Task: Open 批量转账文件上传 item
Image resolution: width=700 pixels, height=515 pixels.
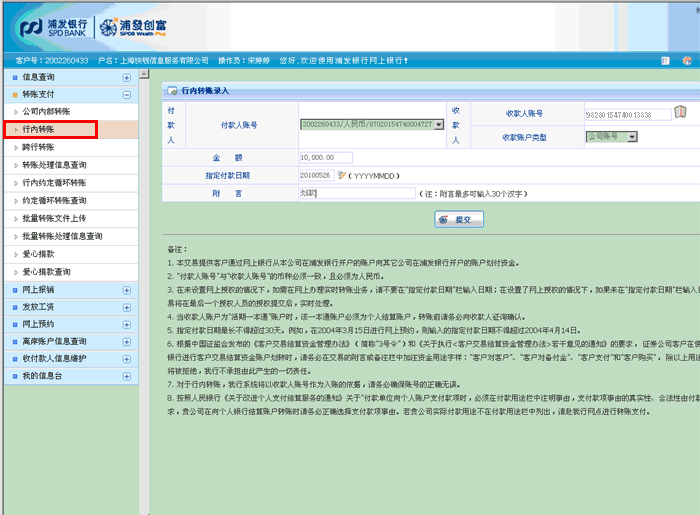Action: [x=54, y=219]
